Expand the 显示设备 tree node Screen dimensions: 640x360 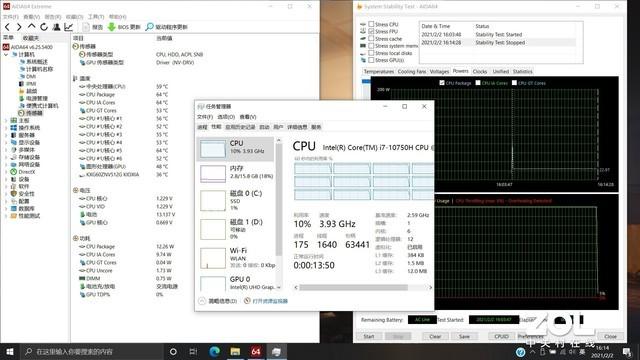[x=6, y=142]
